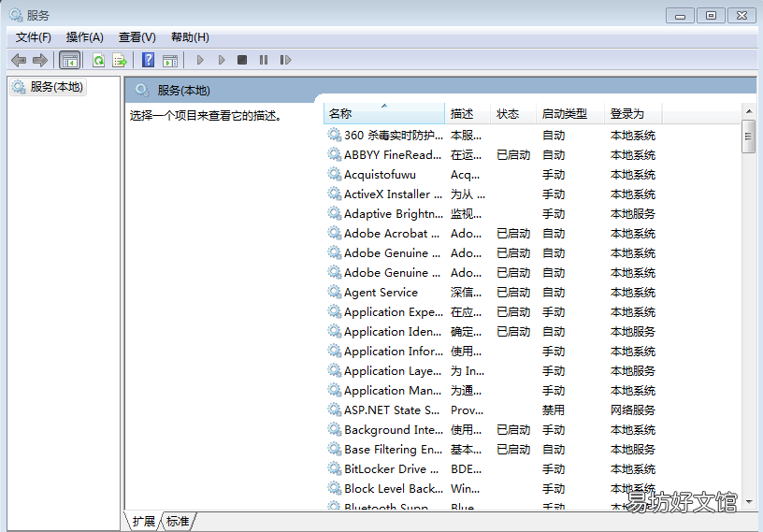This screenshot has height=532, width=763.
Task: Click the gear icon for ActiveX Installer
Action: coord(335,194)
